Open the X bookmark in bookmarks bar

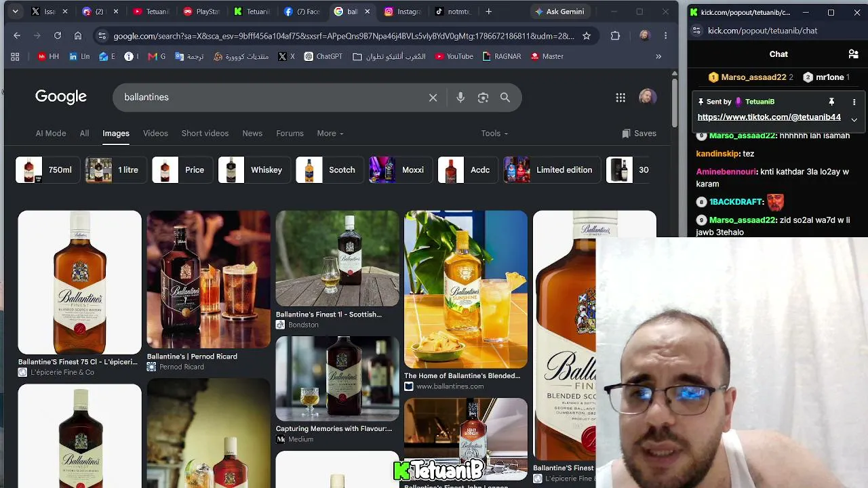286,56
